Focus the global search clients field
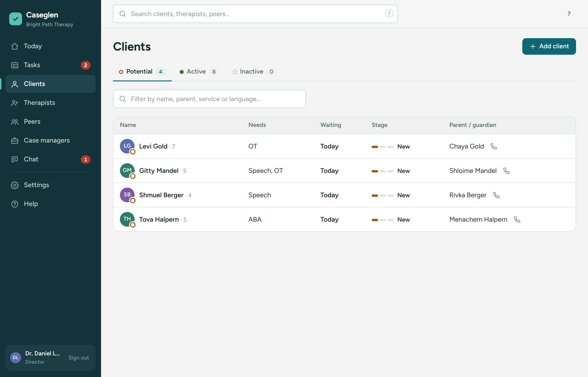 click(255, 14)
